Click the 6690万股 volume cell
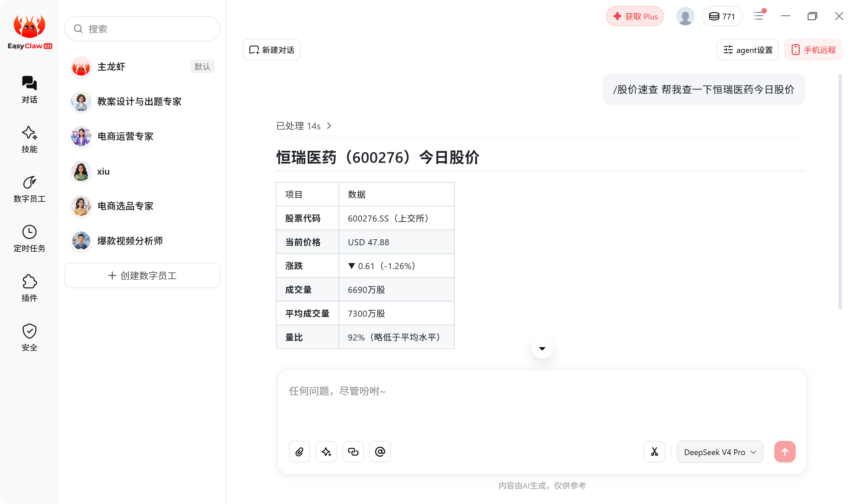This screenshot has width=858, height=504. point(396,290)
